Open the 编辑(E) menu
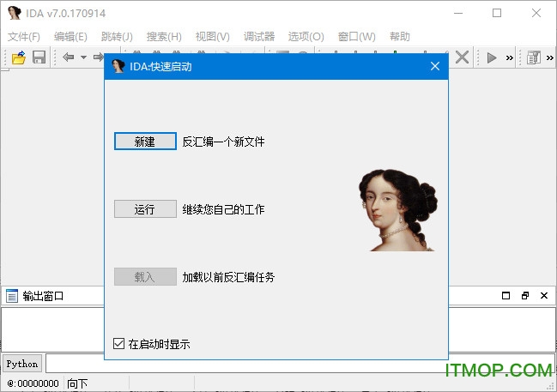Image resolution: width=557 pixels, height=392 pixels. [70, 37]
